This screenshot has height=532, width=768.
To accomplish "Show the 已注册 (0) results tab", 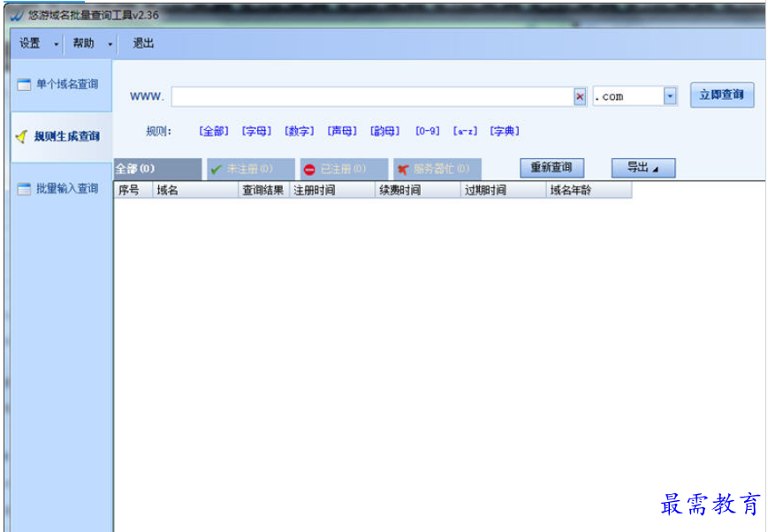I will pos(345,169).
